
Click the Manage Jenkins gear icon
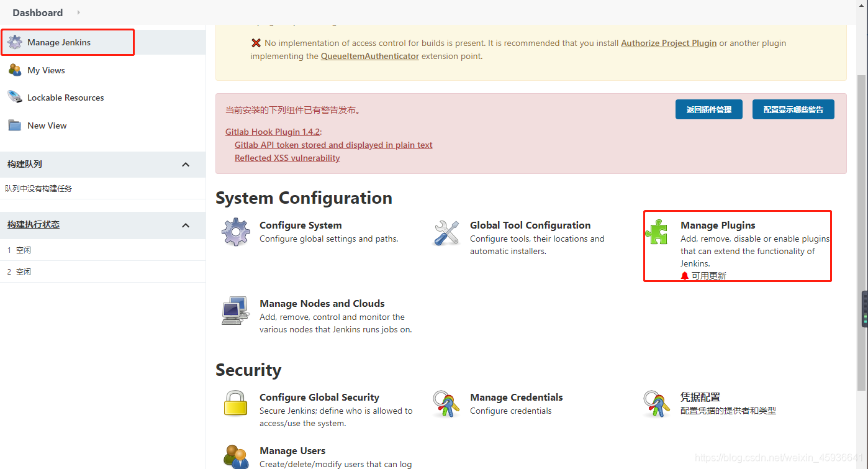point(15,43)
